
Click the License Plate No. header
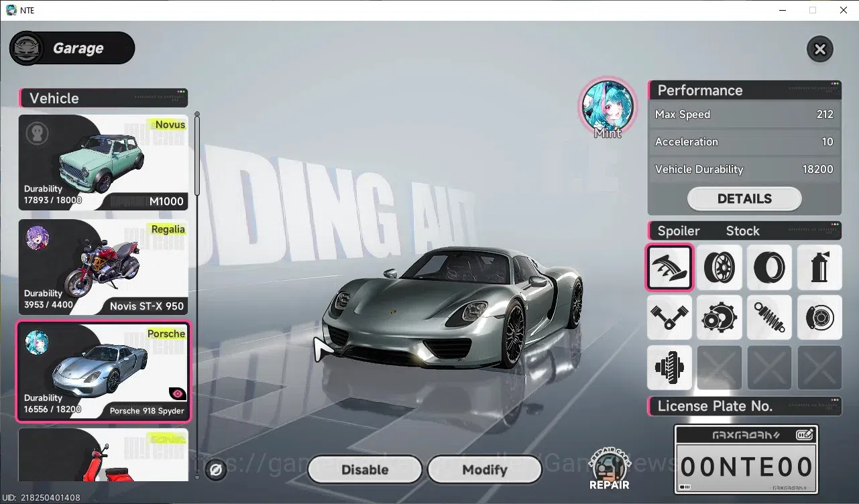pyautogui.click(x=744, y=406)
